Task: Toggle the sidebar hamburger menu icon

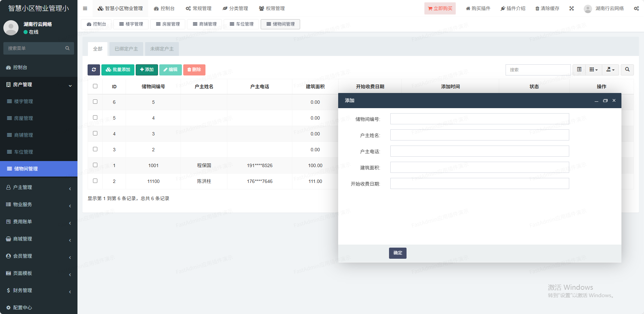Action: tap(85, 8)
